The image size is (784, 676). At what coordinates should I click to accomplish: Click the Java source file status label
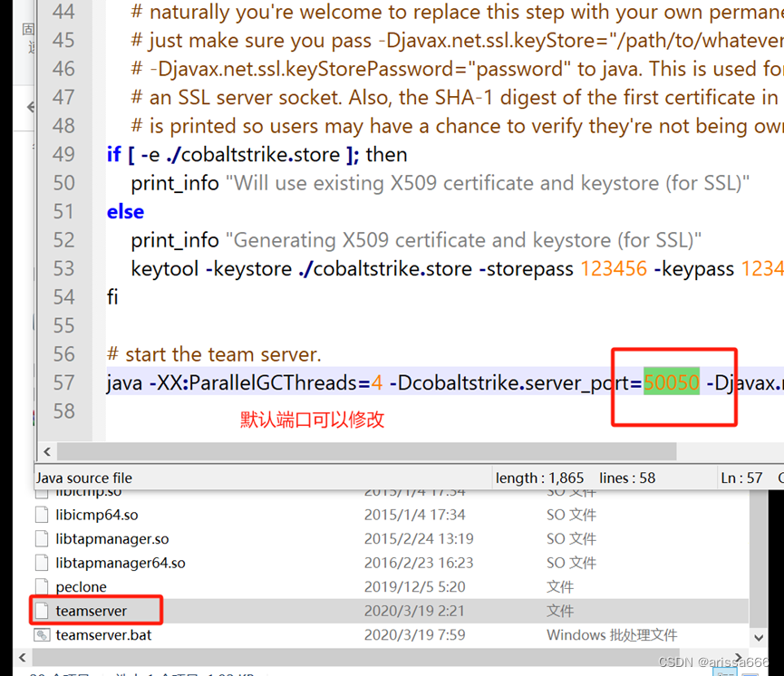83,478
